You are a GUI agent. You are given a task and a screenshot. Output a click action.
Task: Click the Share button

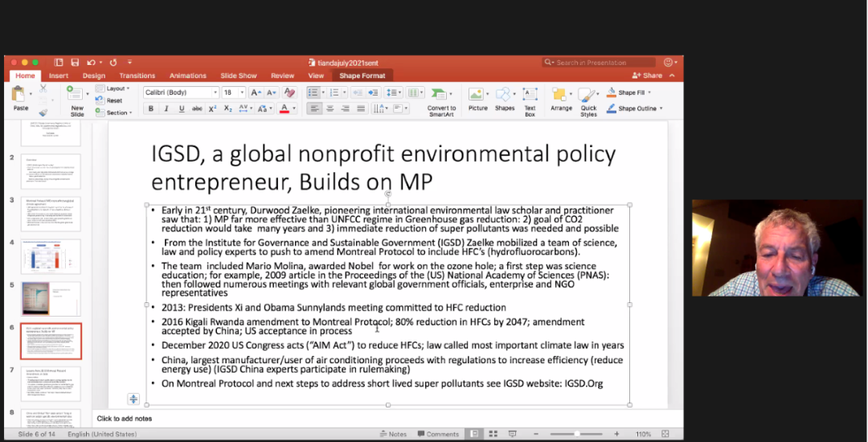point(648,76)
